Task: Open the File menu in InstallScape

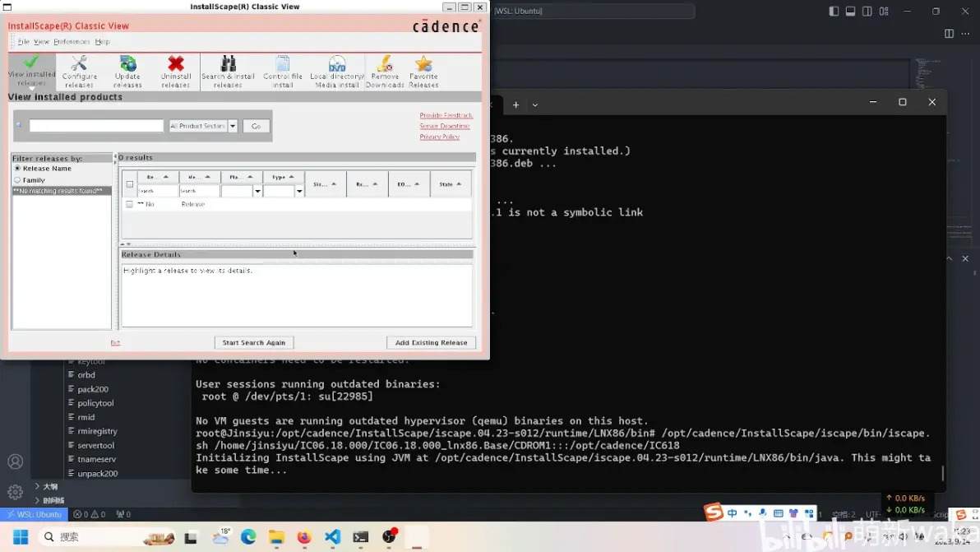Action: pyautogui.click(x=23, y=42)
